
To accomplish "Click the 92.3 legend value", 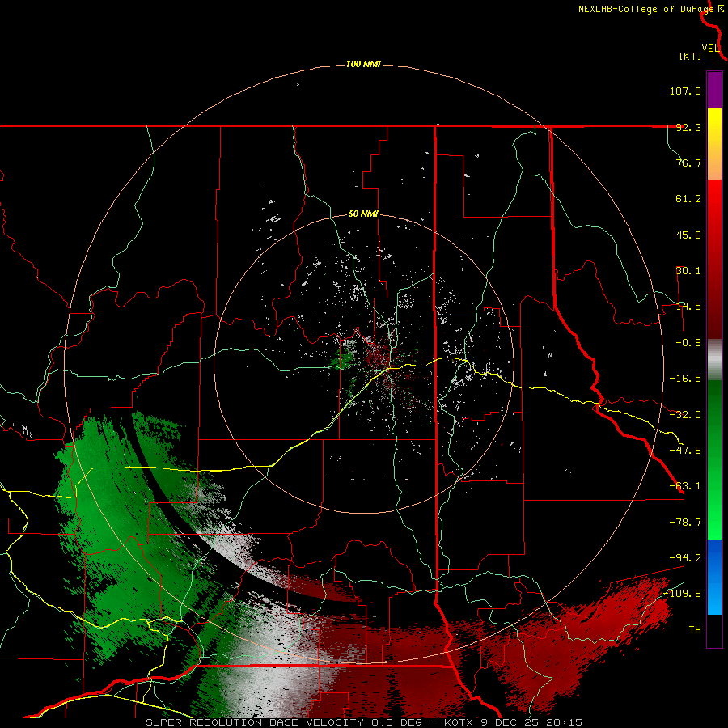I will coord(688,127).
